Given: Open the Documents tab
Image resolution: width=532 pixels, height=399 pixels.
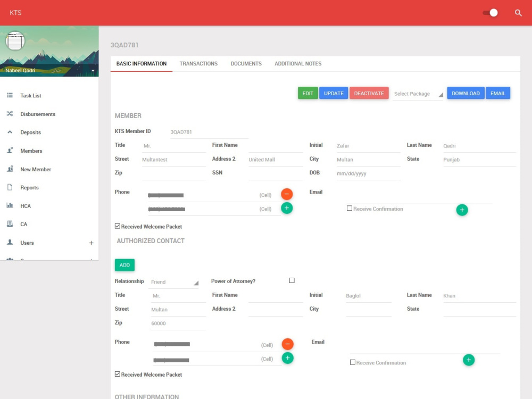Looking at the screenshot, I should [246, 64].
